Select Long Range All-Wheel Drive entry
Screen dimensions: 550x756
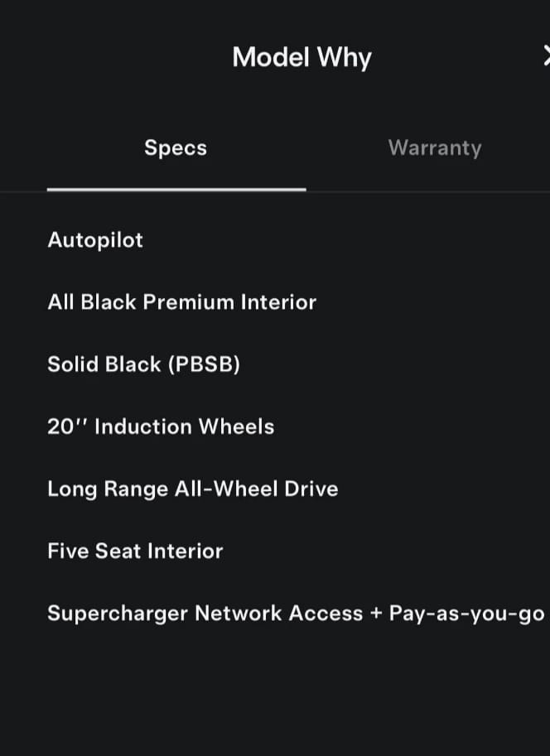192,489
